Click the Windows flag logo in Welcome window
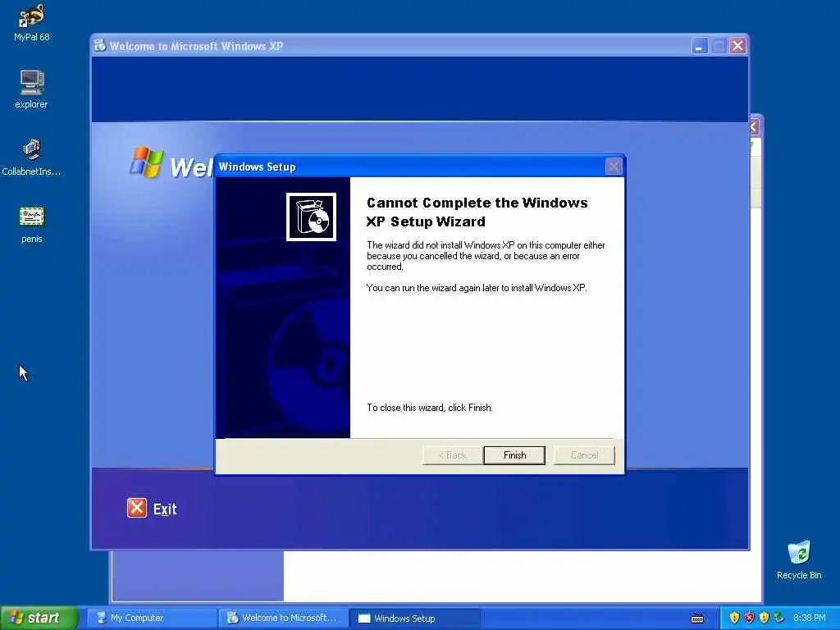The height and width of the screenshot is (630, 840). click(x=146, y=162)
